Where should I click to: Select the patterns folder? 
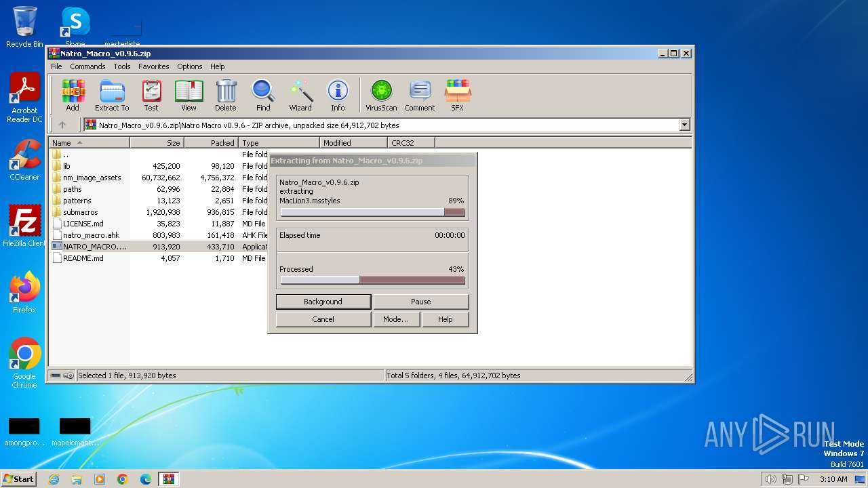pos(159,201)
